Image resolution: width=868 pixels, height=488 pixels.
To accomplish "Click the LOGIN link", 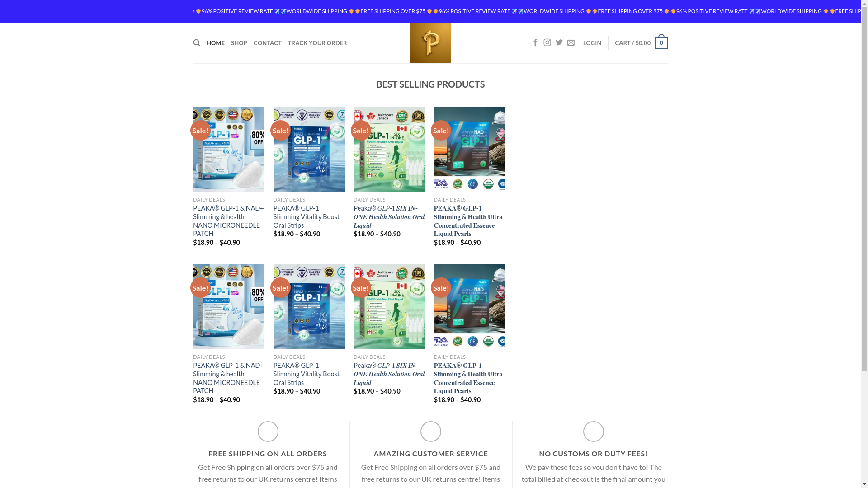I will (x=592, y=43).
